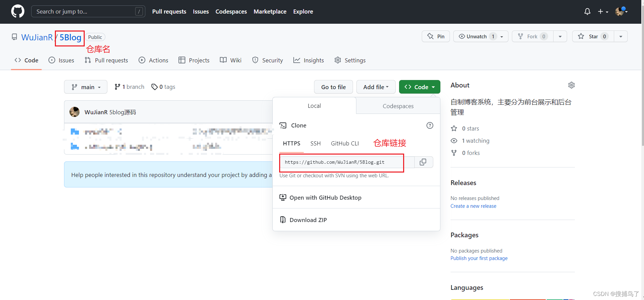644x300 pixels.
Task: Select the SSH clone option
Action: 315,143
